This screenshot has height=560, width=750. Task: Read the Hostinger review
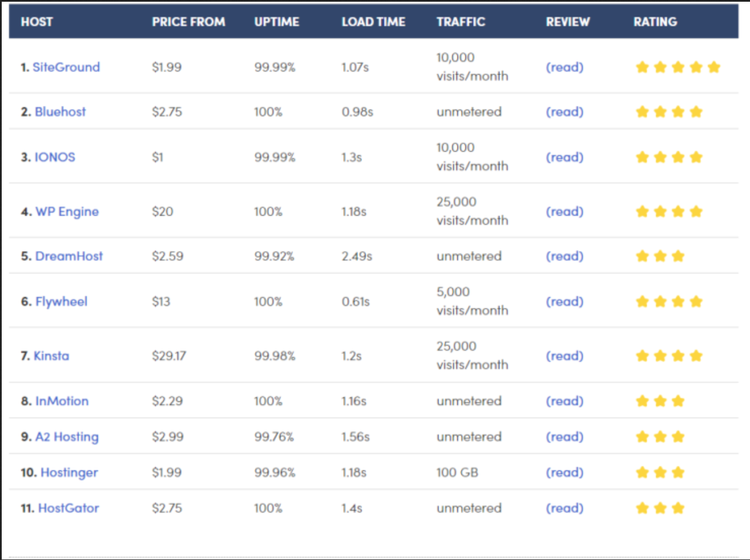pyautogui.click(x=564, y=473)
